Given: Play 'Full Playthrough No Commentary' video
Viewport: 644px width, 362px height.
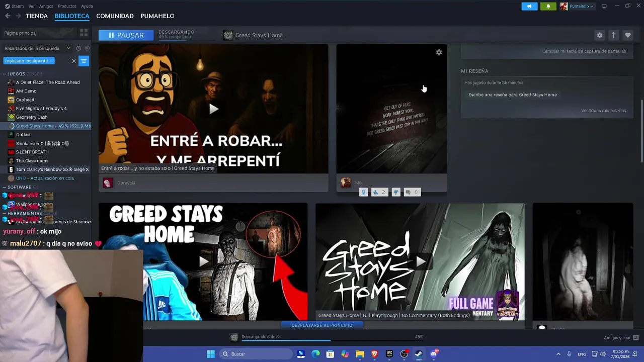Looking at the screenshot, I should pos(420,261).
